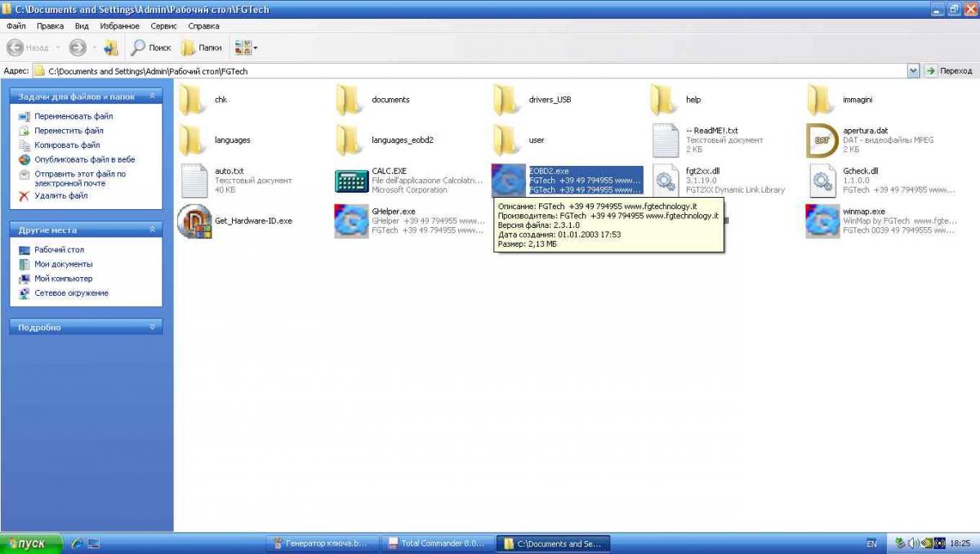The width and height of the screenshot is (980, 554).
Task: Click Show Desktop quick launch icon
Action: tap(94, 543)
